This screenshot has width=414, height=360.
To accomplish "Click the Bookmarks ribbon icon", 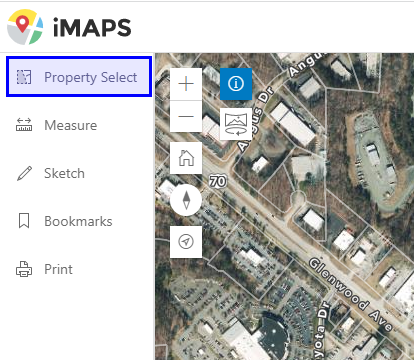I will 24,221.
